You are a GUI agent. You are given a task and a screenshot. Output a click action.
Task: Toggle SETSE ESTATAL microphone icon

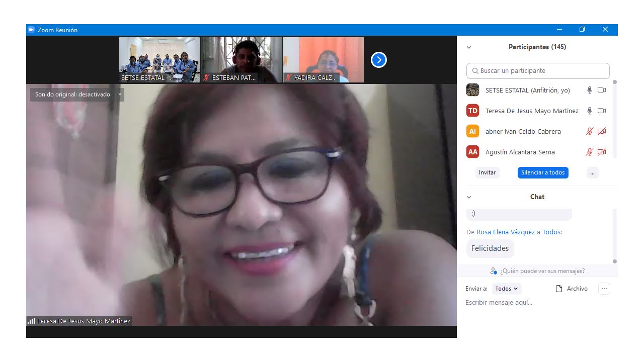(x=589, y=90)
